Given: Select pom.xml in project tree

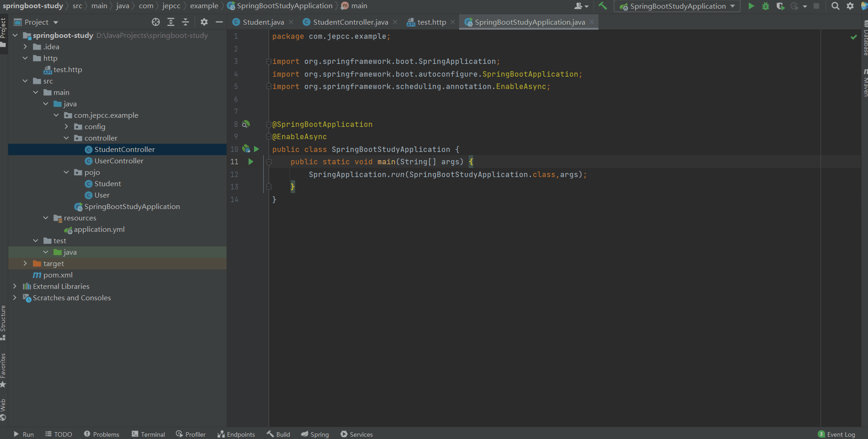Looking at the screenshot, I should click(58, 275).
